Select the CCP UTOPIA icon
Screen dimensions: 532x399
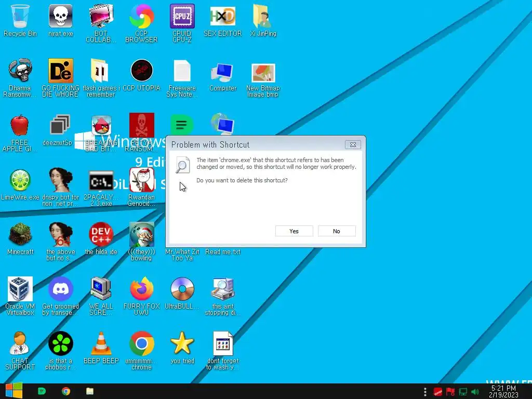point(141,71)
